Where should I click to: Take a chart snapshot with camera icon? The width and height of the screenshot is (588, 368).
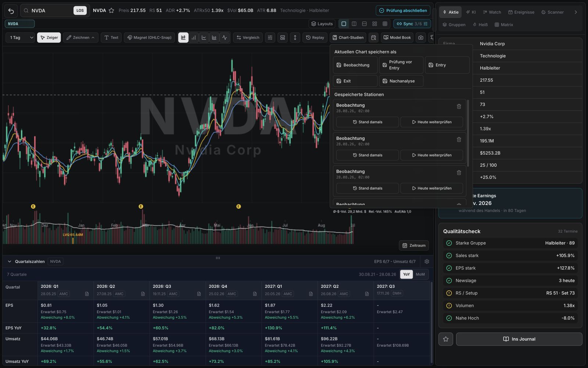point(421,38)
